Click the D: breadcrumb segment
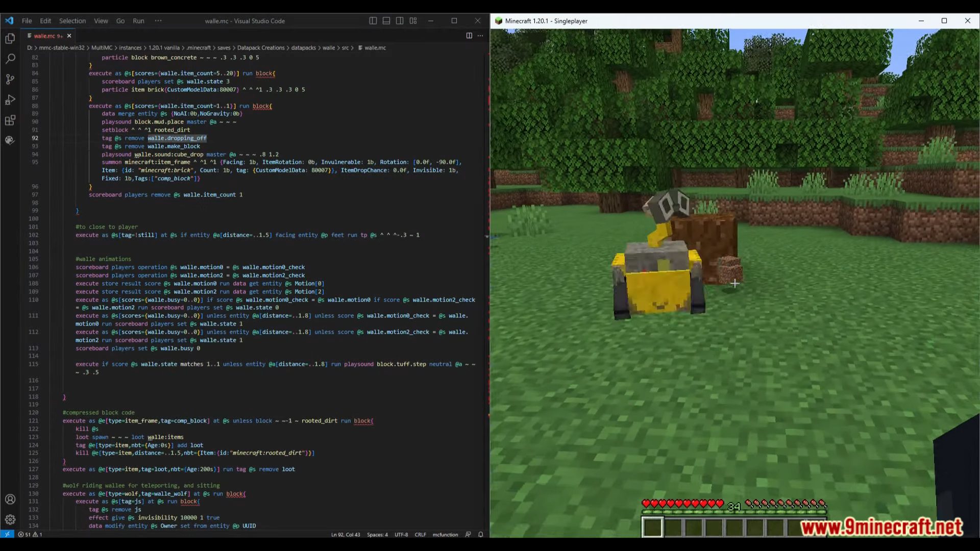The width and height of the screenshot is (980, 551). coord(29,48)
